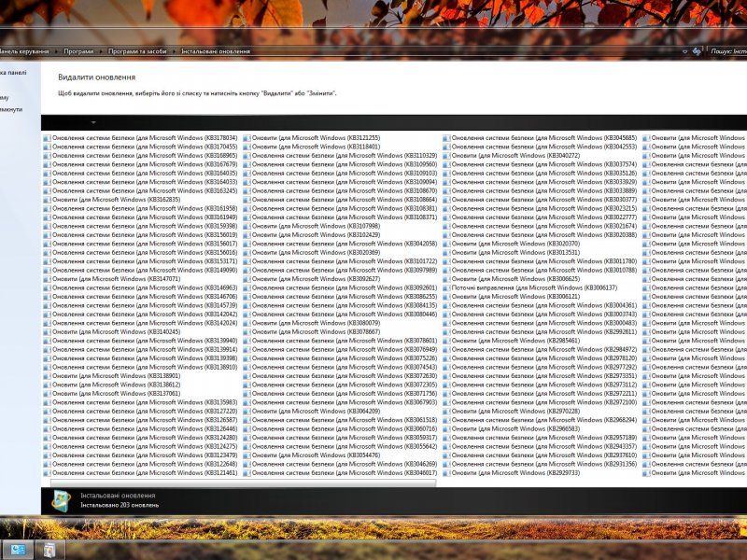Select the icon of update KB3168965
Screen dimensions: 747x560
47,156
